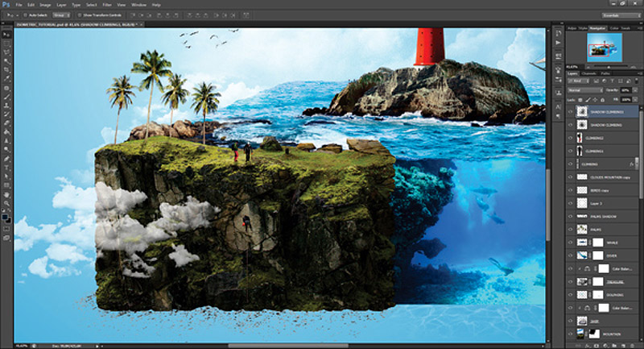Open the Opacity slider arrow
Viewport: 644px width, 349px height.
(x=635, y=90)
